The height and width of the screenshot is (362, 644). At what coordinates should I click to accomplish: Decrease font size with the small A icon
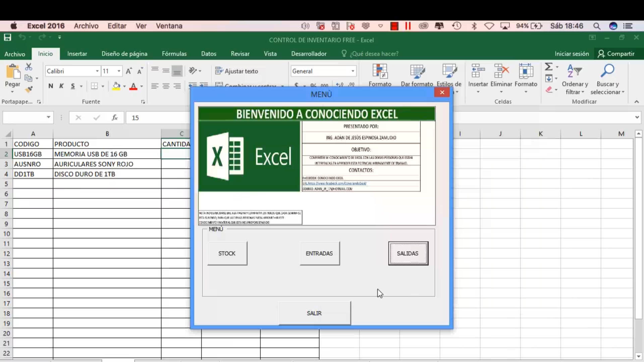click(140, 71)
